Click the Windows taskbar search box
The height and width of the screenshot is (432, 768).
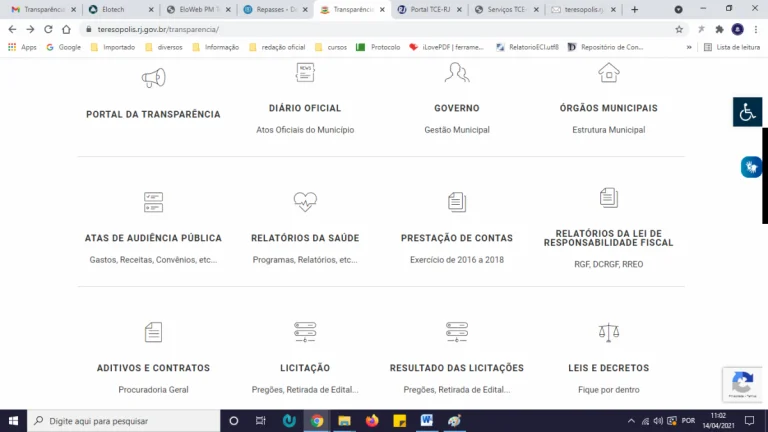tap(120, 420)
